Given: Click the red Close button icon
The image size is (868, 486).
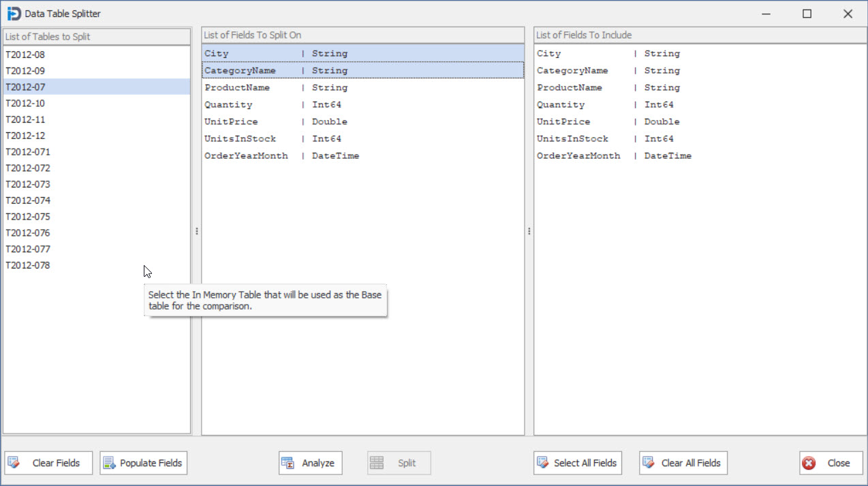Looking at the screenshot, I should point(809,463).
